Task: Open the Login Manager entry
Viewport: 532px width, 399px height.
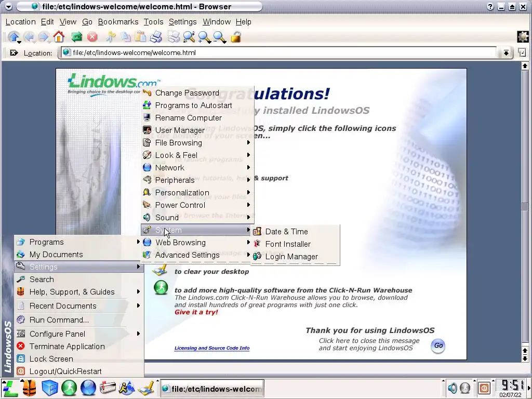Action: coord(295,257)
